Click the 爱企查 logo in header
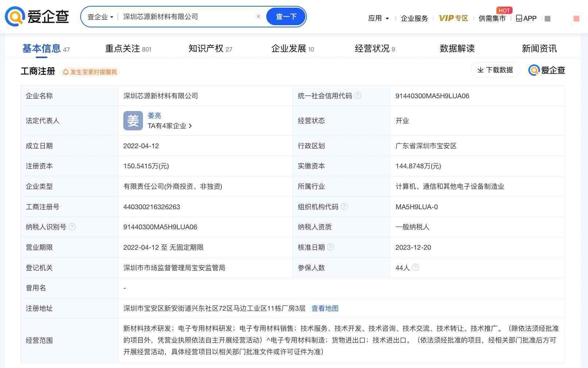Viewport: 588px width, 368px height. coord(37,16)
